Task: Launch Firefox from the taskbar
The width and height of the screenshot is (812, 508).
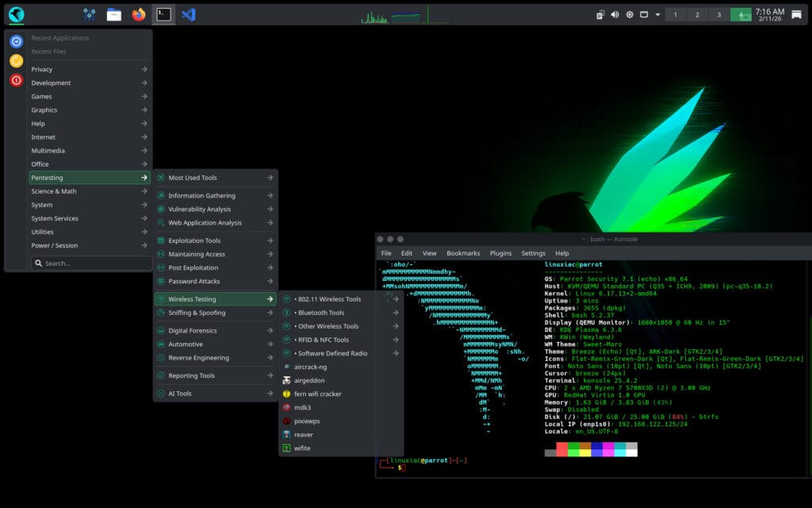Action: [140, 13]
